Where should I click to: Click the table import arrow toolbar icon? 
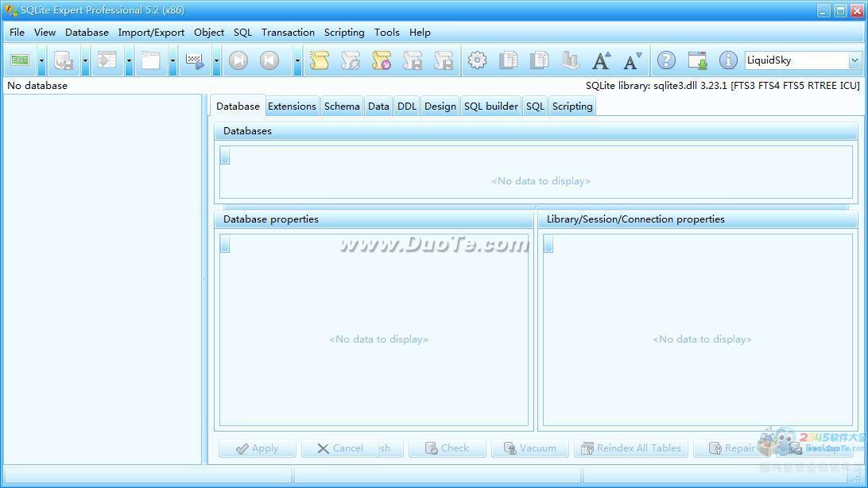click(x=107, y=60)
